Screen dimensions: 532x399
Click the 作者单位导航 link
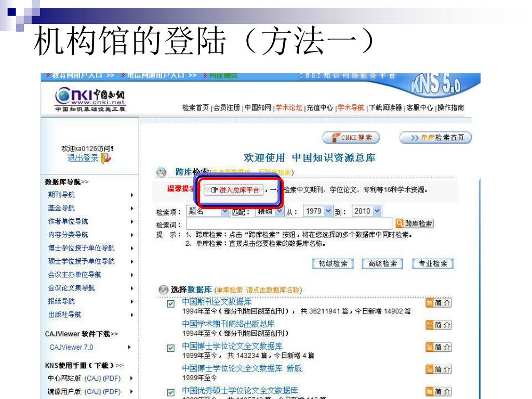click(68, 221)
